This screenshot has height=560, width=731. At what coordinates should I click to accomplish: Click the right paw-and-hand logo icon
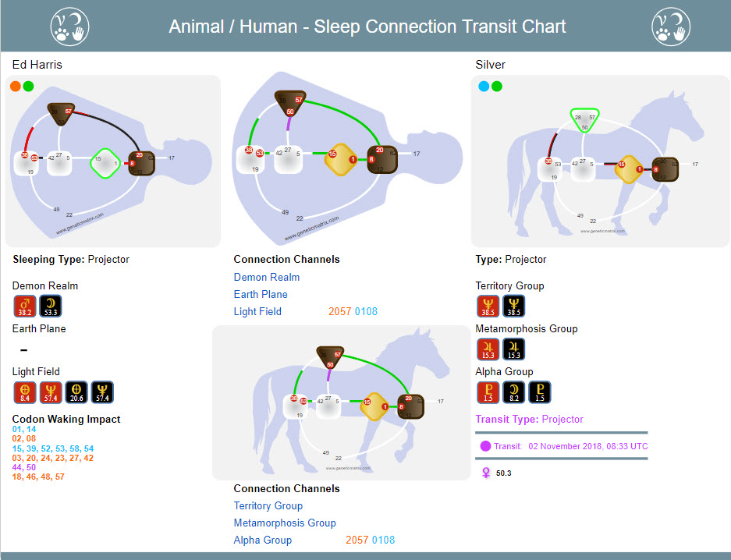click(x=671, y=27)
